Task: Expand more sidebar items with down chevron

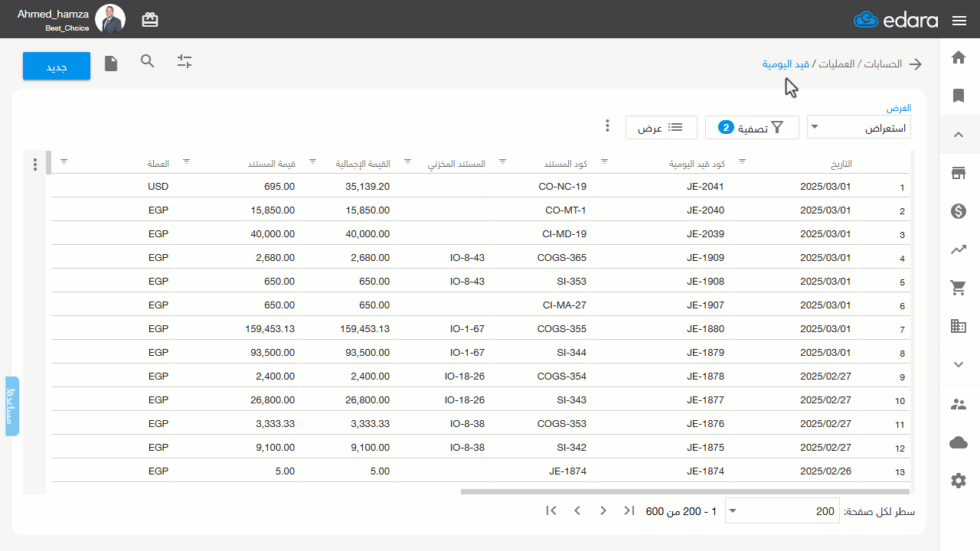Action: tap(959, 365)
